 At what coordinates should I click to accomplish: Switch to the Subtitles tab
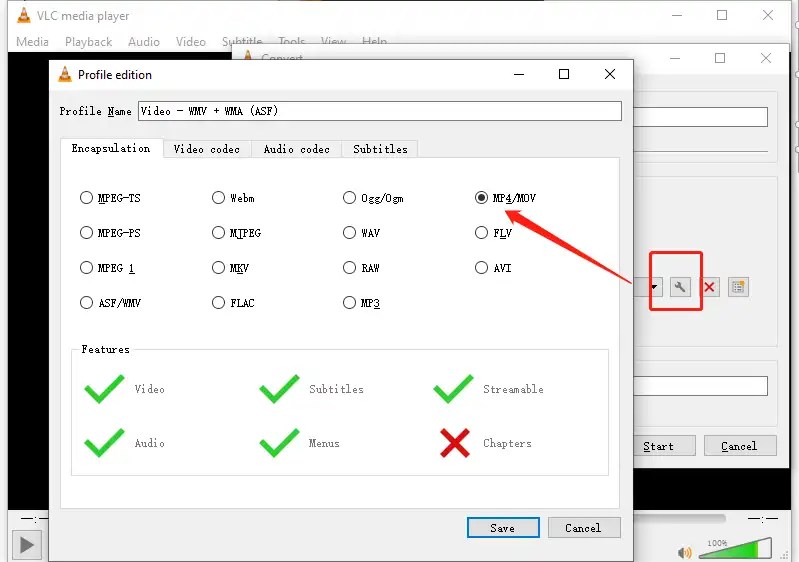tap(380, 149)
